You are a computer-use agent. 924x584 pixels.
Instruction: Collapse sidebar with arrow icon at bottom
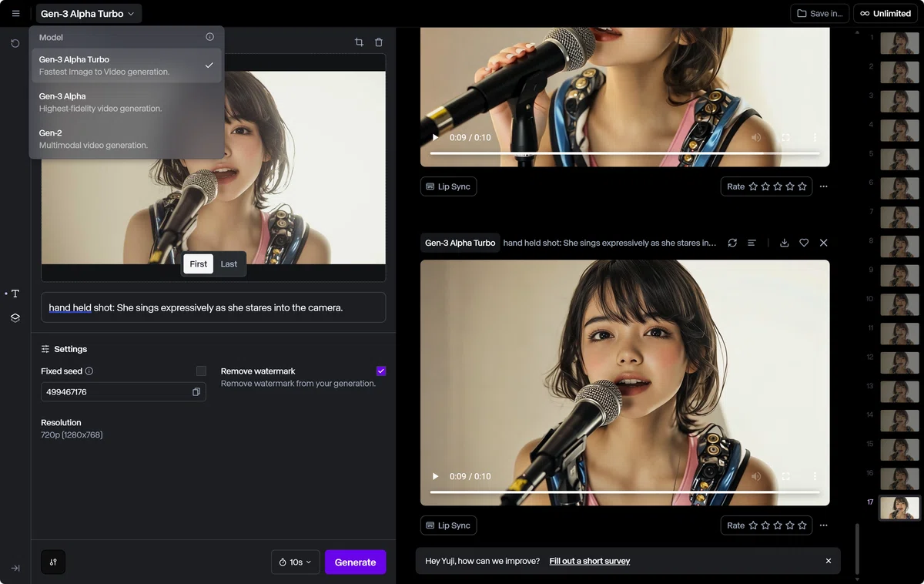pyautogui.click(x=15, y=568)
